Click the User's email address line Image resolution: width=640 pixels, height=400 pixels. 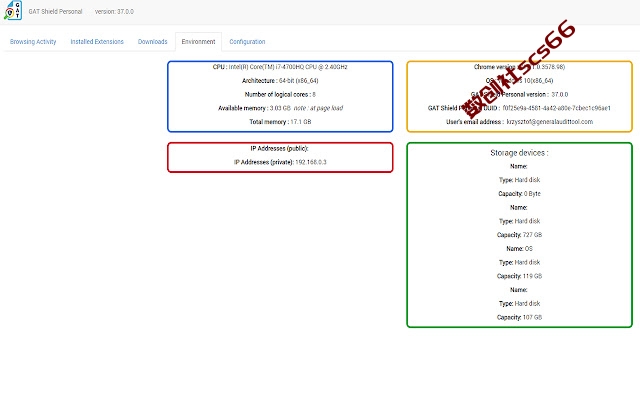[x=519, y=122]
